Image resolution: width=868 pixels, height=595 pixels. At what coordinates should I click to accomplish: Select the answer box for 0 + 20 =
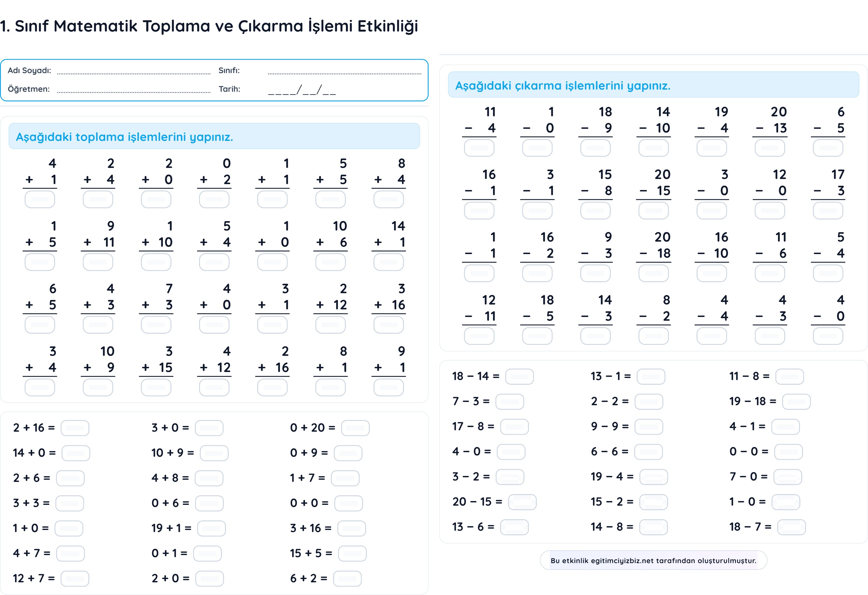coord(355,428)
